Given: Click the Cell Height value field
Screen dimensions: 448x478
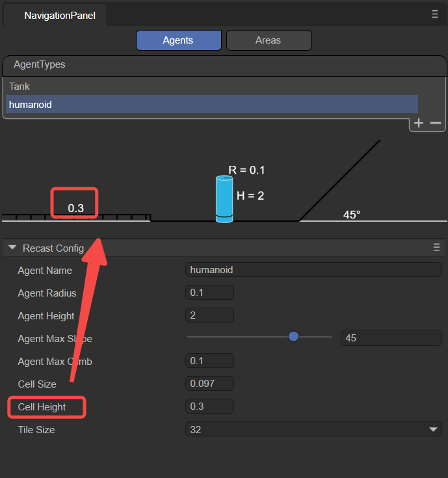Looking at the screenshot, I should (209, 406).
